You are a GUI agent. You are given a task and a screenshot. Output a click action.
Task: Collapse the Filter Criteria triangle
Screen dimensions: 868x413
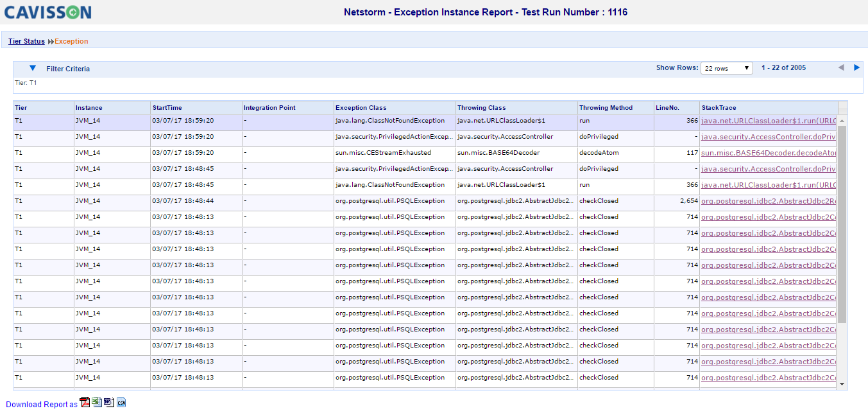33,68
